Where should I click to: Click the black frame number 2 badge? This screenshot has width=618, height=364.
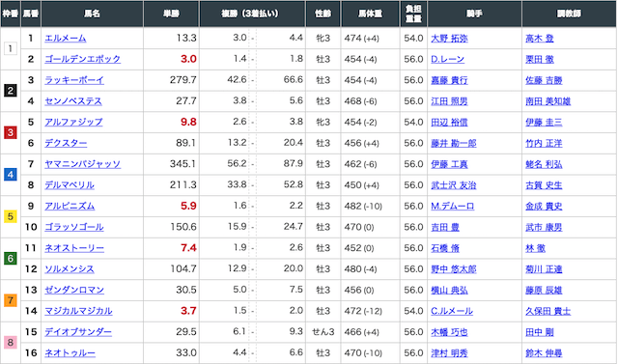[11, 91]
